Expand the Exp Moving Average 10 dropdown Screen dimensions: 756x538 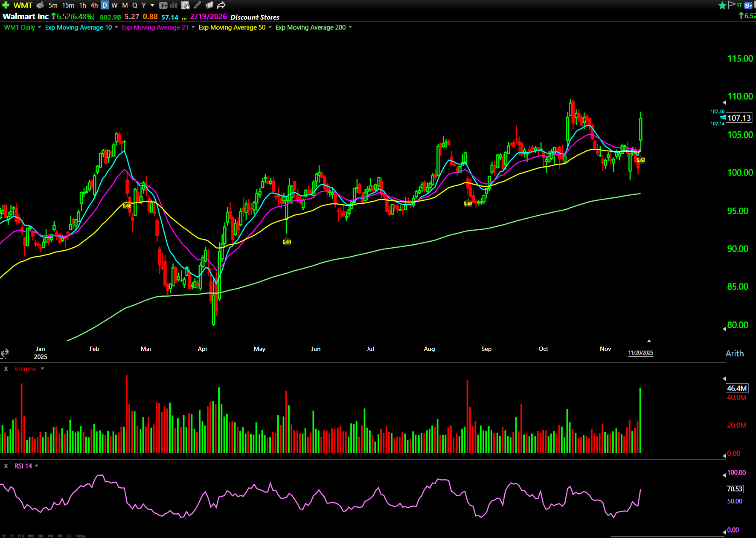coord(116,27)
